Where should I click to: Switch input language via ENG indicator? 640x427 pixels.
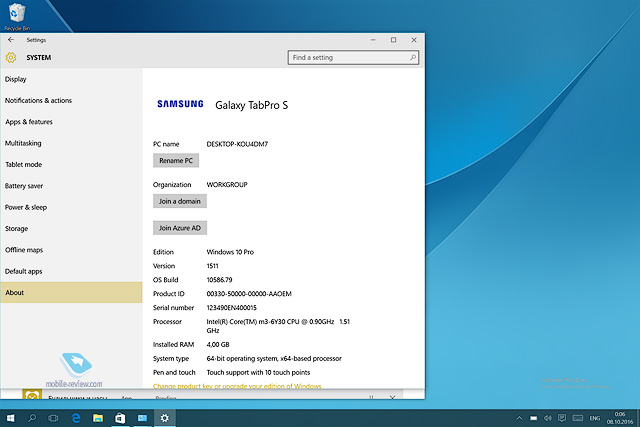click(x=595, y=418)
